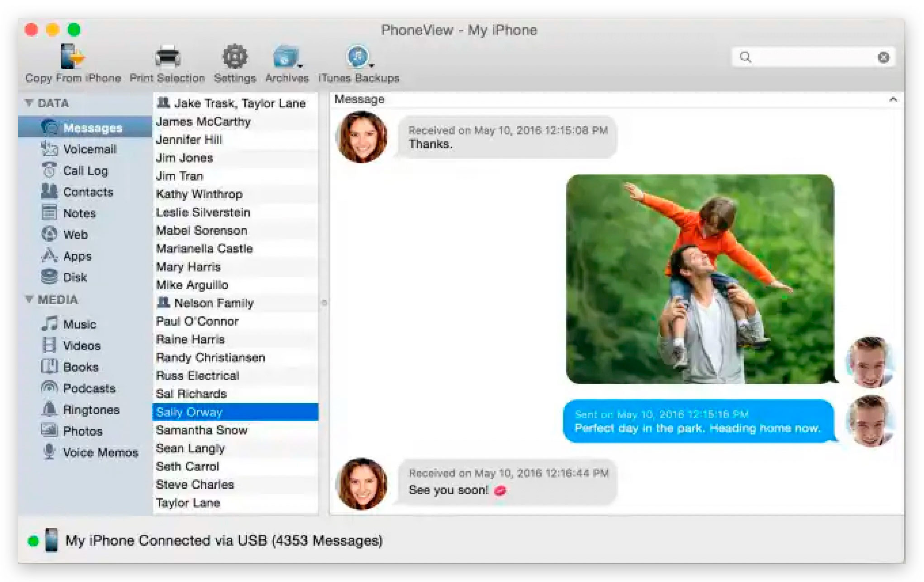Open the Notes sidebar icon
This screenshot has height=582, width=924.
point(49,213)
